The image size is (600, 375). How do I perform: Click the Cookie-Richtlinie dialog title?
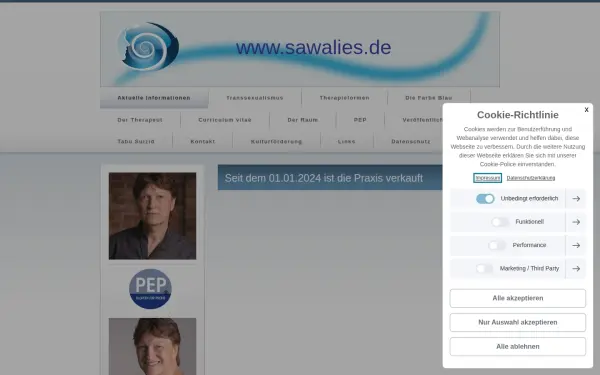coord(518,115)
